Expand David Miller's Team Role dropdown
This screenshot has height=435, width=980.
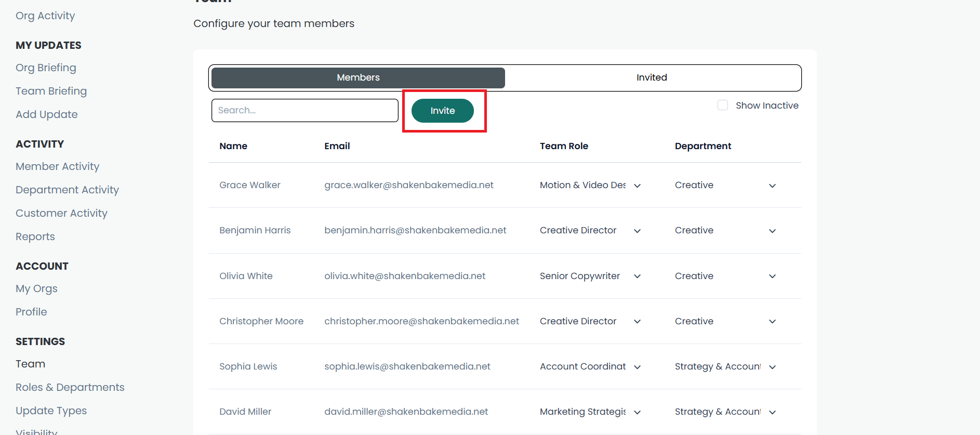point(590,412)
